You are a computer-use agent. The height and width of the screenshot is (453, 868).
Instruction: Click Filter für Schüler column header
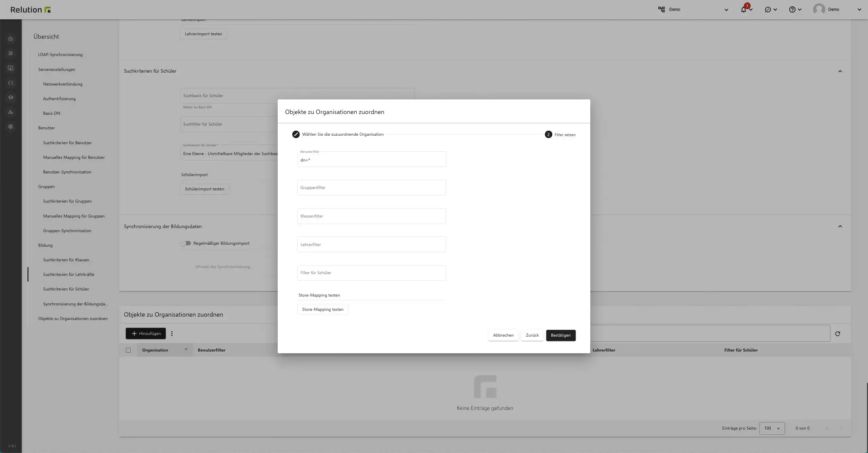[741, 350]
